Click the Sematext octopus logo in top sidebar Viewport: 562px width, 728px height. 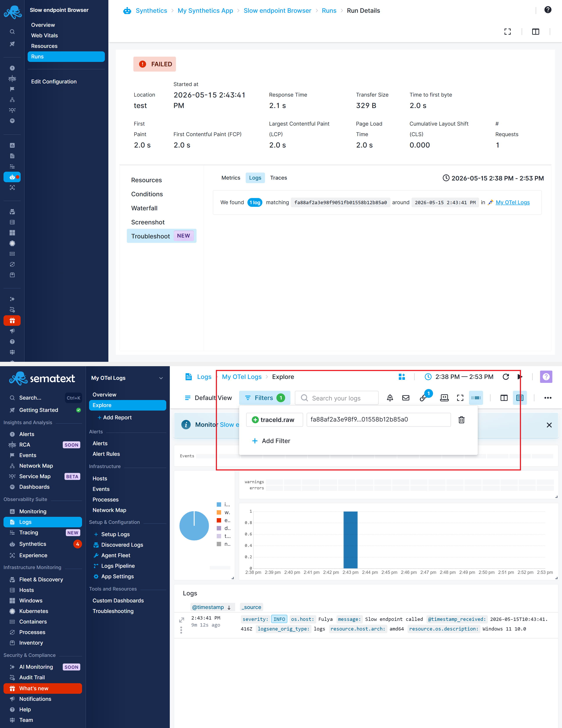coord(13,12)
